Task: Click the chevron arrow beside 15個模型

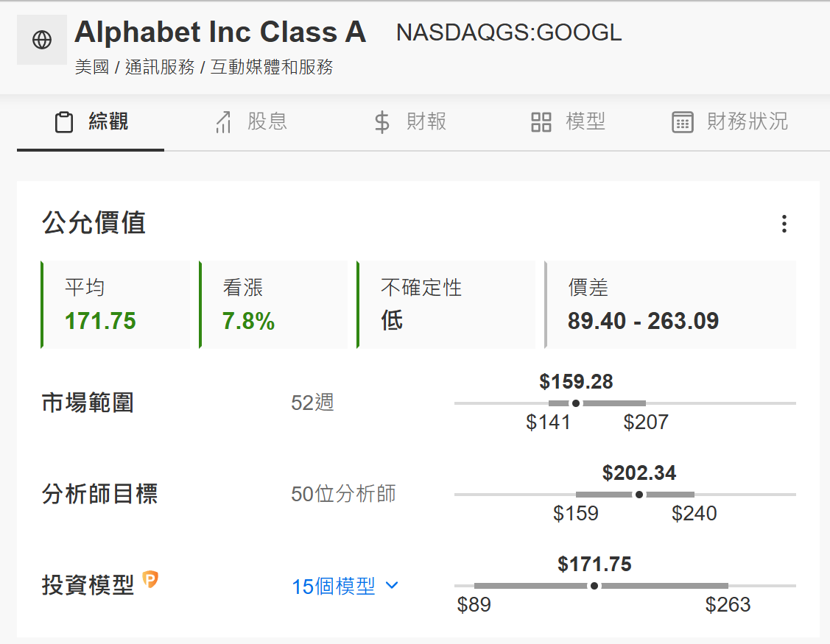Action: (x=392, y=585)
